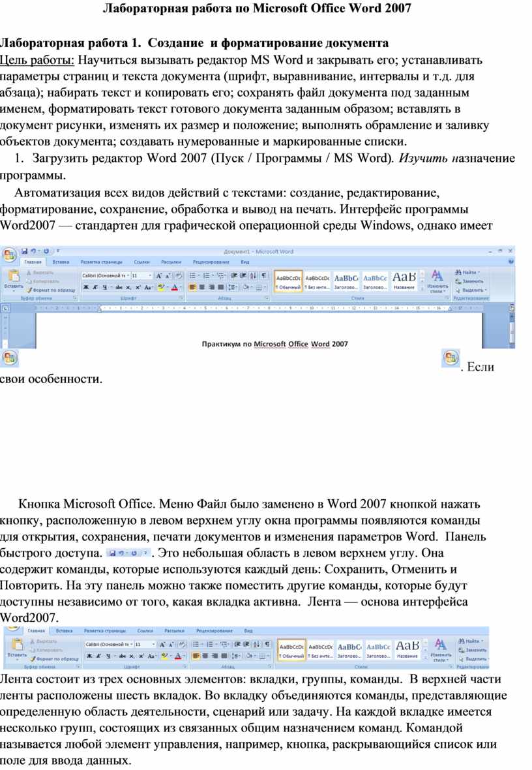Click the decrease indent icon in upper ribbon

coord(233,275)
